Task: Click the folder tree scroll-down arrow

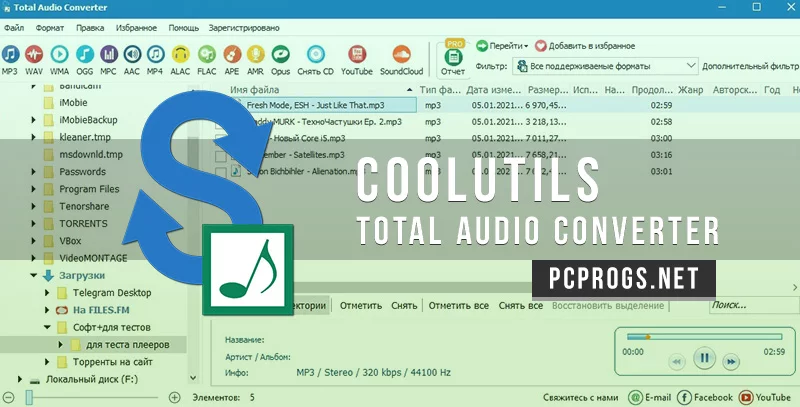Action: point(193,378)
